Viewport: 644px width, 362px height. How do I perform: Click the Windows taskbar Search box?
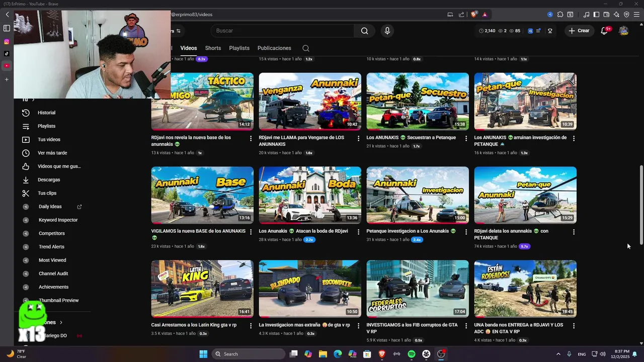tap(248, 354)
